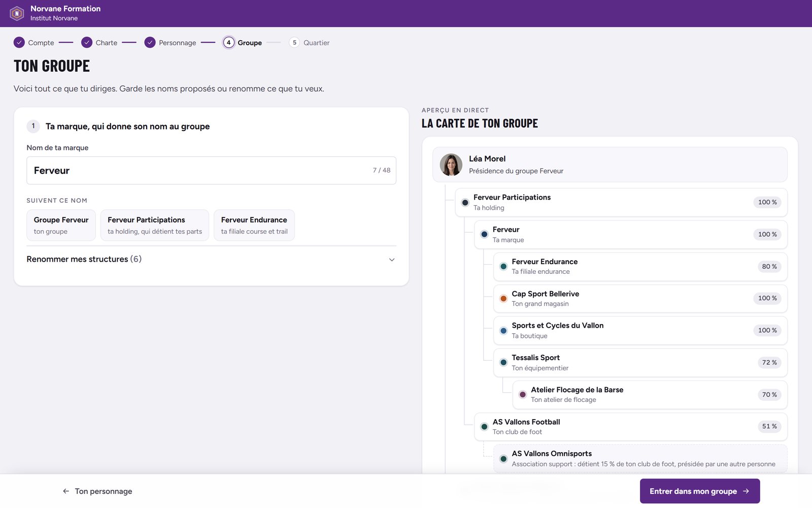This screenshot has height=508, width=812.
Task: Click the back arrow next to Ton personnage
Action: click(66, 491)
